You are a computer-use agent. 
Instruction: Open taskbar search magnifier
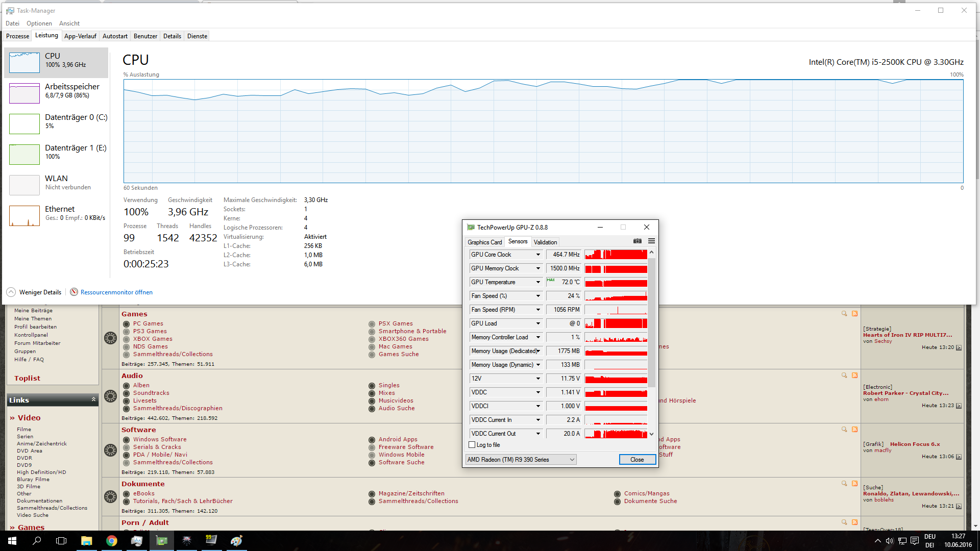pyautogui.click(x=37, y=541)
